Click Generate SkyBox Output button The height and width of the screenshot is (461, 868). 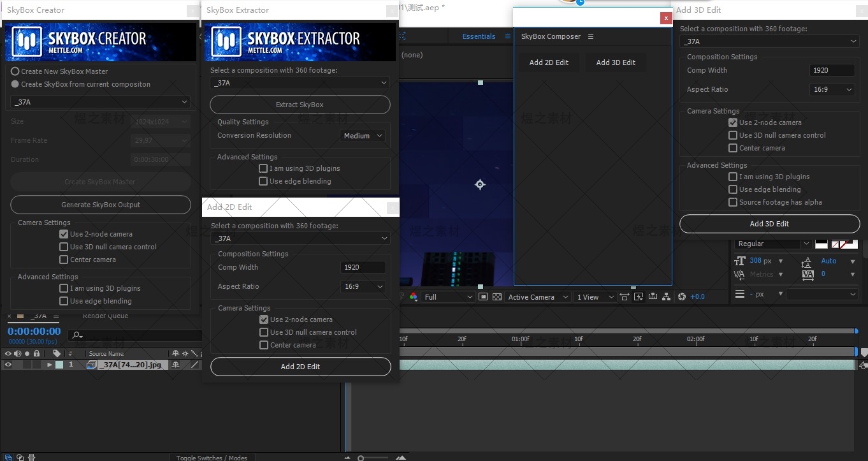click(101, 205)
